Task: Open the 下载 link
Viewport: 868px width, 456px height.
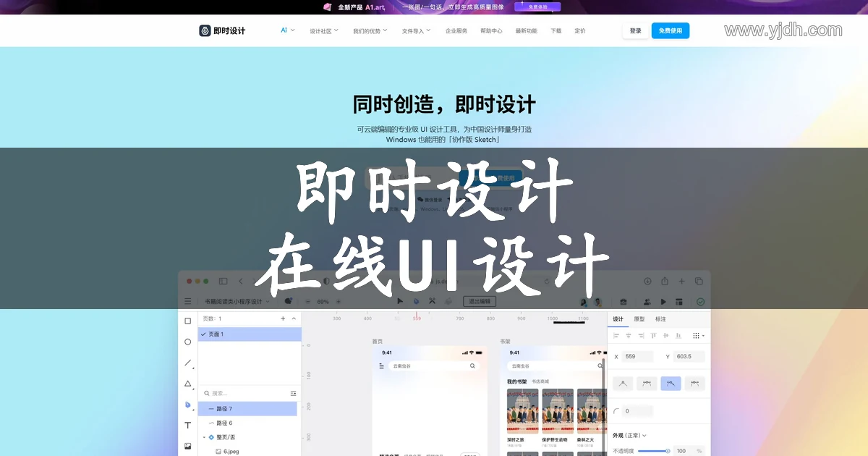Action: [x=556, y=31]
